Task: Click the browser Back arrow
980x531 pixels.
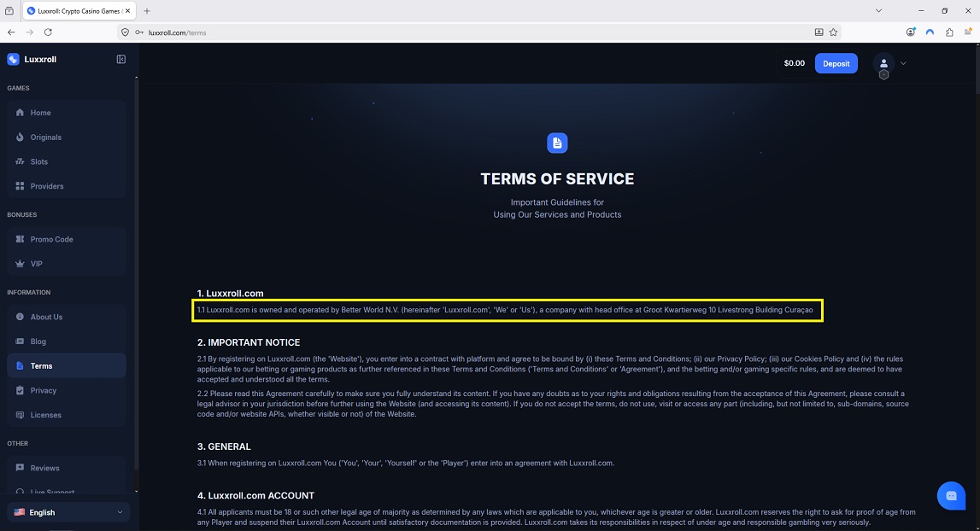Action: point(11,32)
